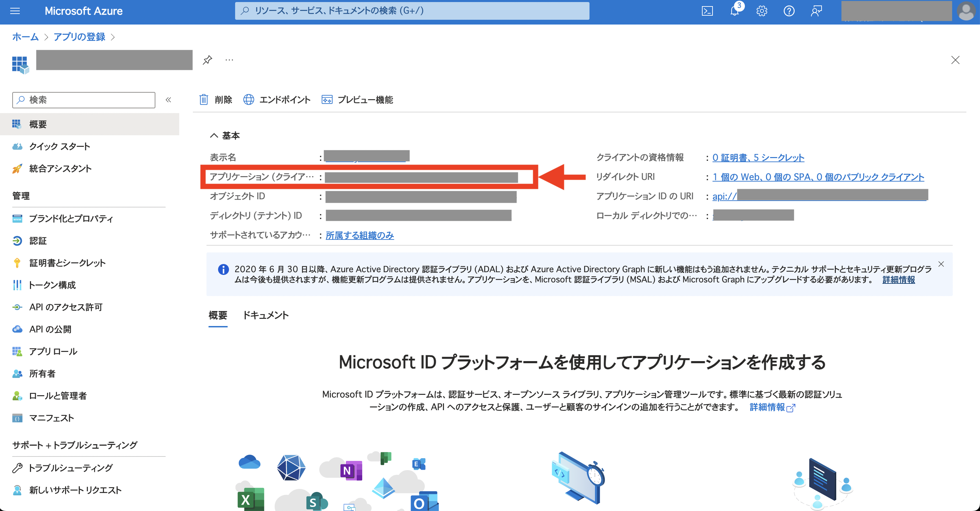The image size is (980, 511).
Task: Close the app registration blade
Action: point(955,60)
